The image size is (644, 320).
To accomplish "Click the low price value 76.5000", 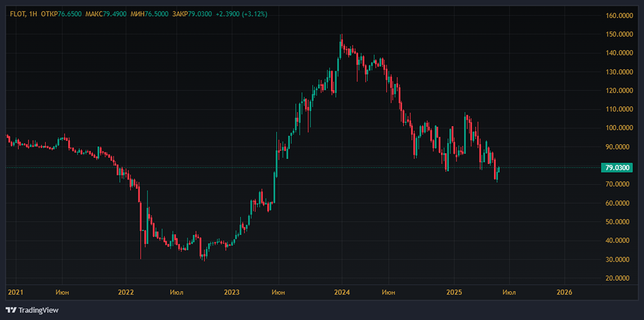I will point(156,14).
